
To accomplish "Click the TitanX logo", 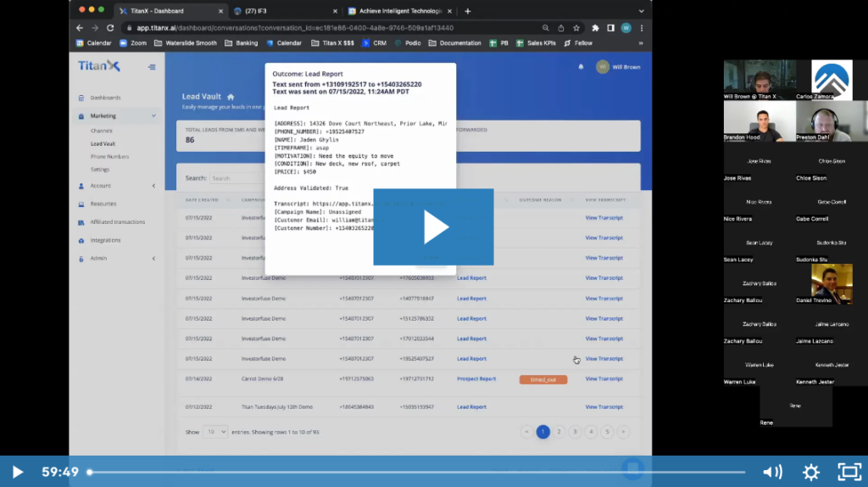I will (x=99, y=66).
